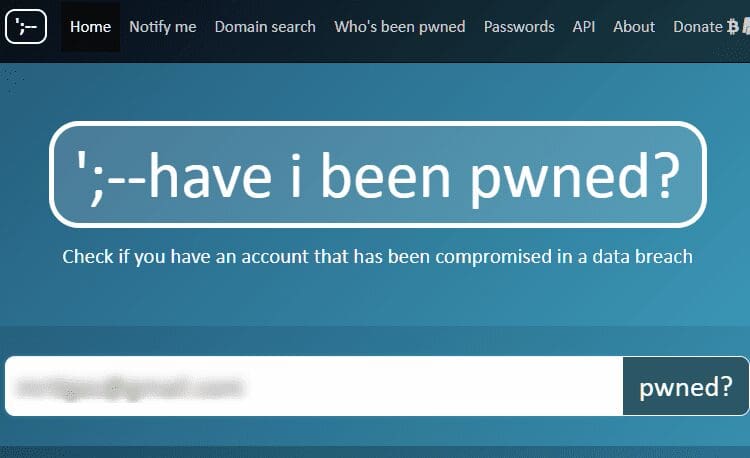This screenshot has height=458, width=750.
Task: Open the API documentation link
Action: 584,27
